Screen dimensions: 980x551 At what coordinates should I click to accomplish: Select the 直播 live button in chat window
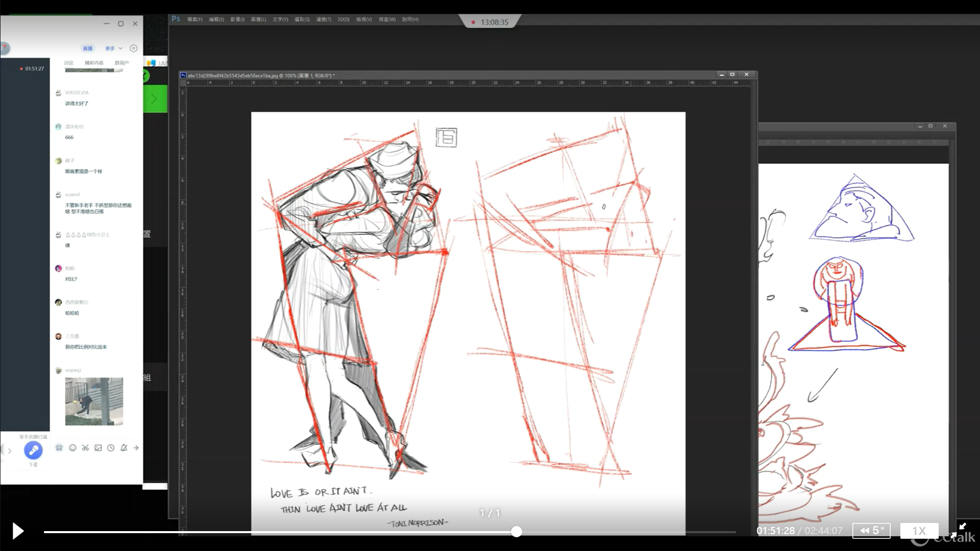[88, 48]
